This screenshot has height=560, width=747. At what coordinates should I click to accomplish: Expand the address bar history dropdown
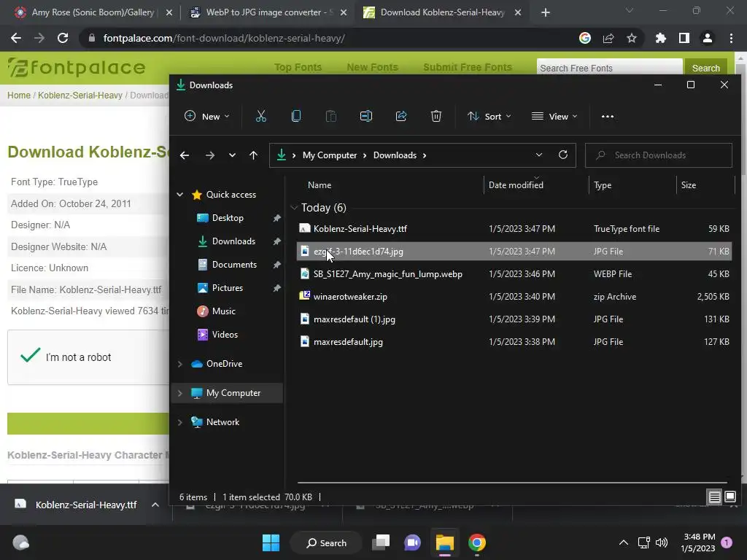pyautogui.click(x=539, y=155)
